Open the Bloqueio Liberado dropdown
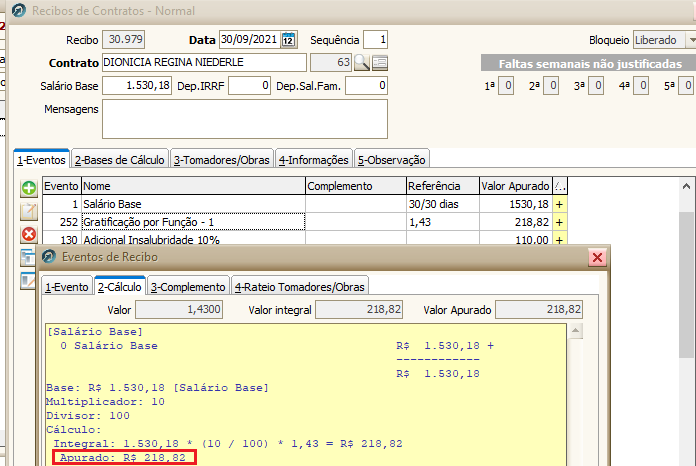696x466 pixels. pyautogui.click(x=691, y=40)
